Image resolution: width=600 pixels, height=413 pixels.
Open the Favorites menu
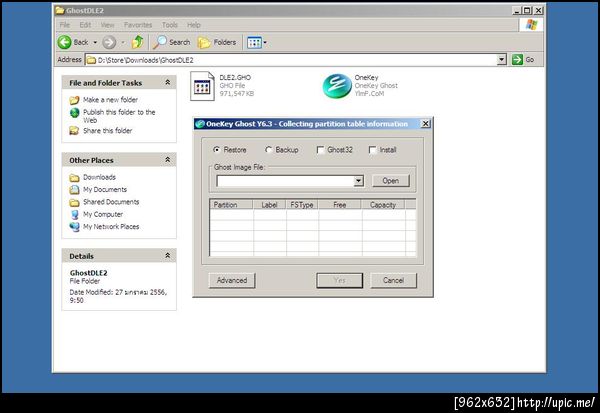[x=138, y=25]
